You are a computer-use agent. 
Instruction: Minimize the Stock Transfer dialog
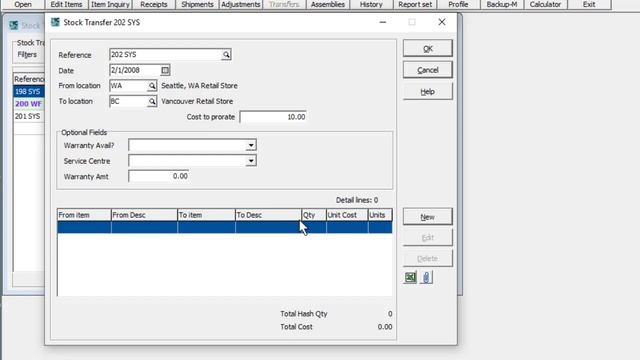[x=382, y=22]
